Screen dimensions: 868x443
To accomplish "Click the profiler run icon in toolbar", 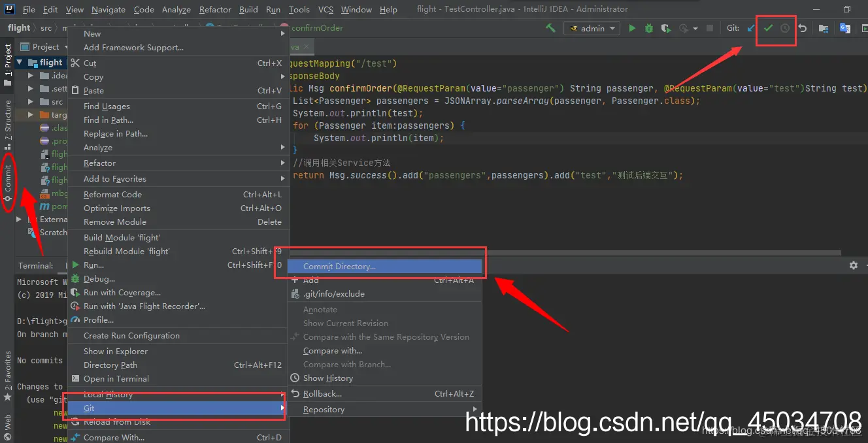I will click(684, 28).
